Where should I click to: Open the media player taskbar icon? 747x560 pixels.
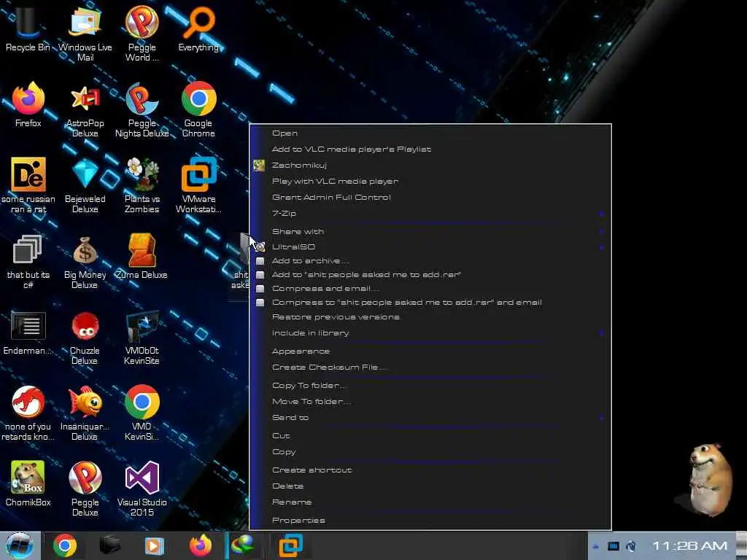155,545
